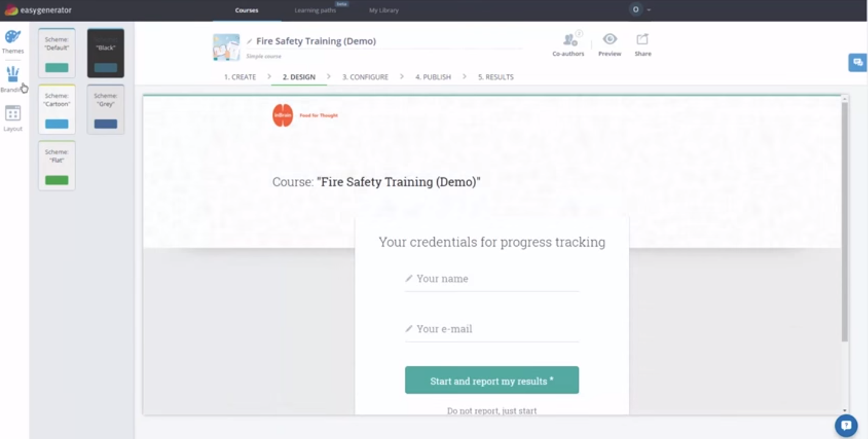Screen dimensions: 868x439
Task: Edit course title via pencil icon
Action: click(x=250, y=42)
